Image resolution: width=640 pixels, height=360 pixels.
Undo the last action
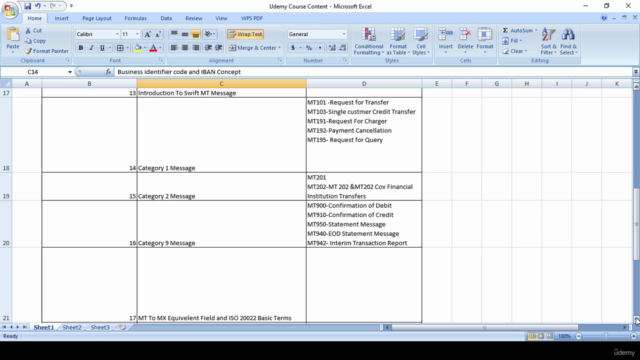38,6
